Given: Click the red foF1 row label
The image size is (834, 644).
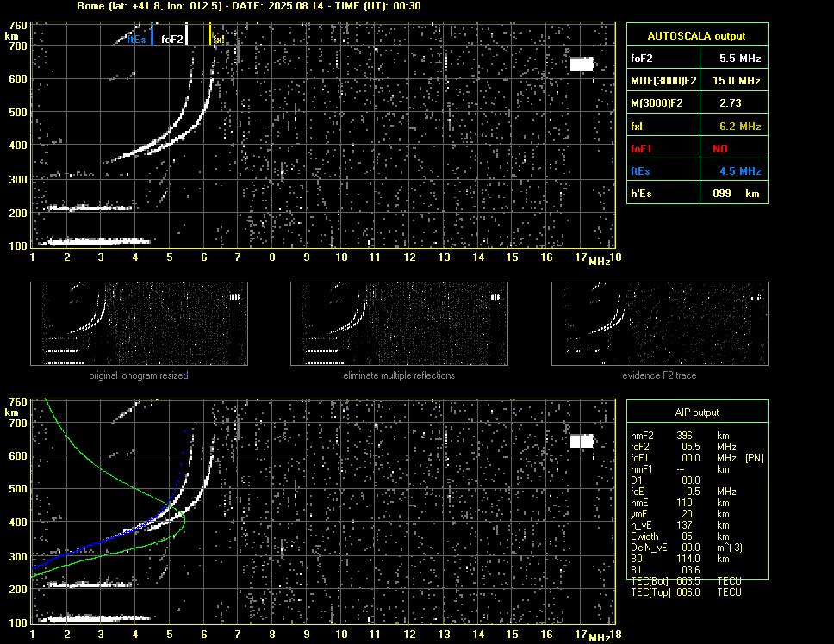Looking at the screenshot, I should [641, 149].
